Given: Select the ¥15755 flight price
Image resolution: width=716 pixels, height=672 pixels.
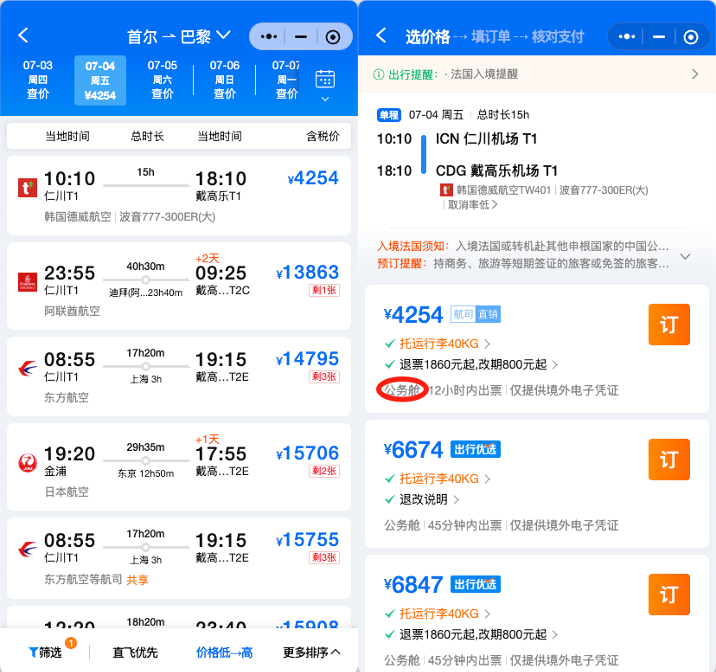Looking at the screenshot, I should click(308, 540).
